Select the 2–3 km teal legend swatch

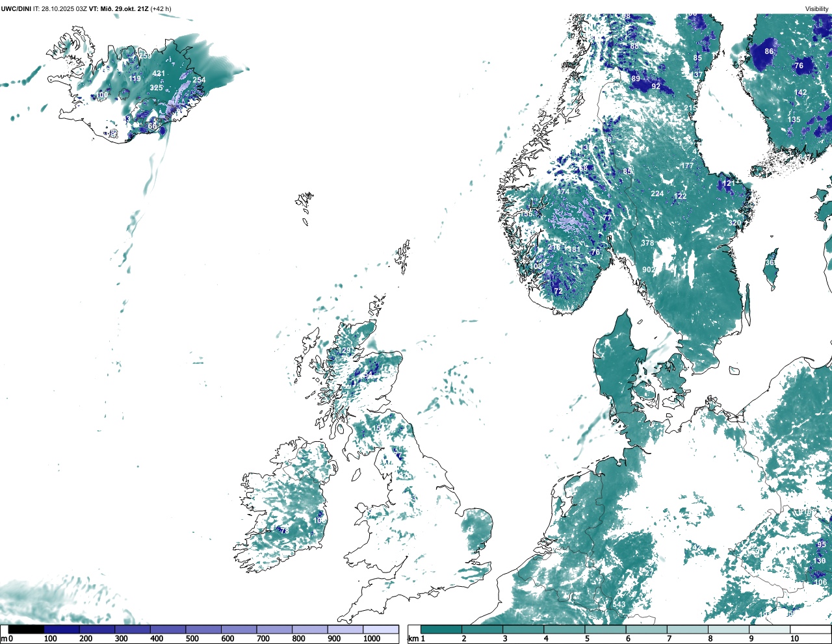(482, 630)
